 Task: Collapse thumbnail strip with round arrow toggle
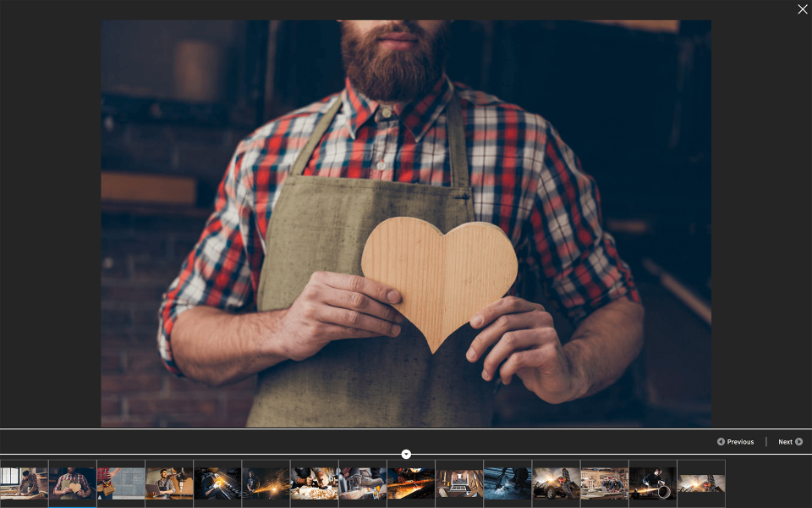point(406,454)
